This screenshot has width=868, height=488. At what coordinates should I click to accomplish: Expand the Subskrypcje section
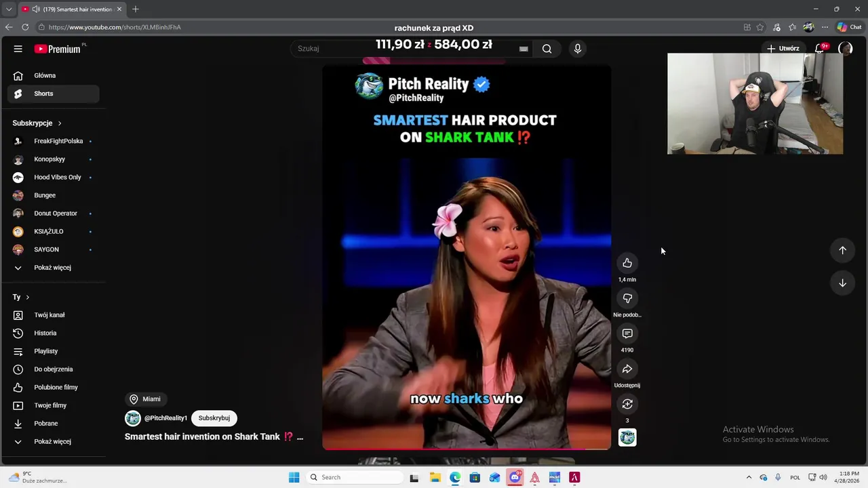tap(37, 123)
